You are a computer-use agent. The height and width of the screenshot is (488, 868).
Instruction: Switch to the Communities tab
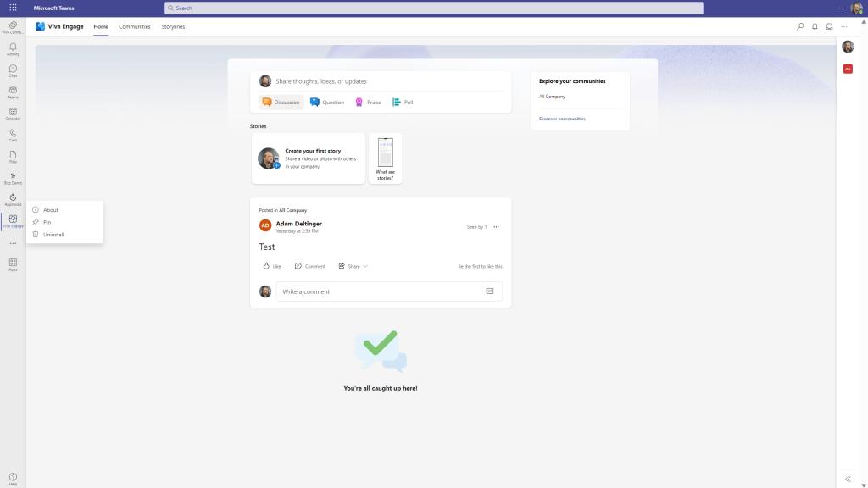(135, 26)
